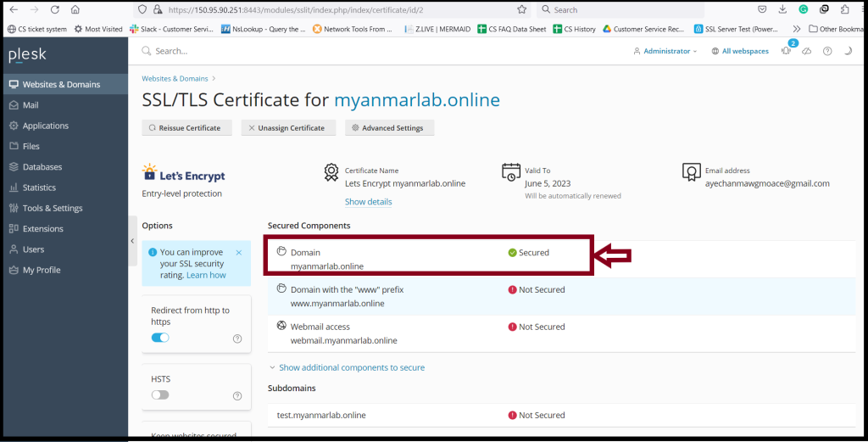The image size is (868, 442).
Task: Switch to dark mode moon icon
Action: pos(848,51)
